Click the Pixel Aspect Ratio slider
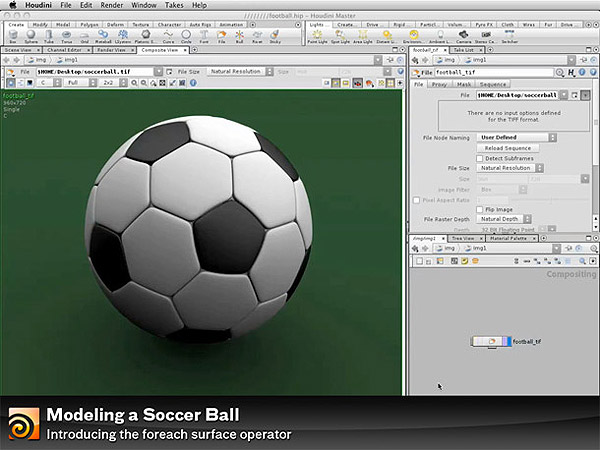Viewport: 600px width, 450px height. [x=549, y=200]
